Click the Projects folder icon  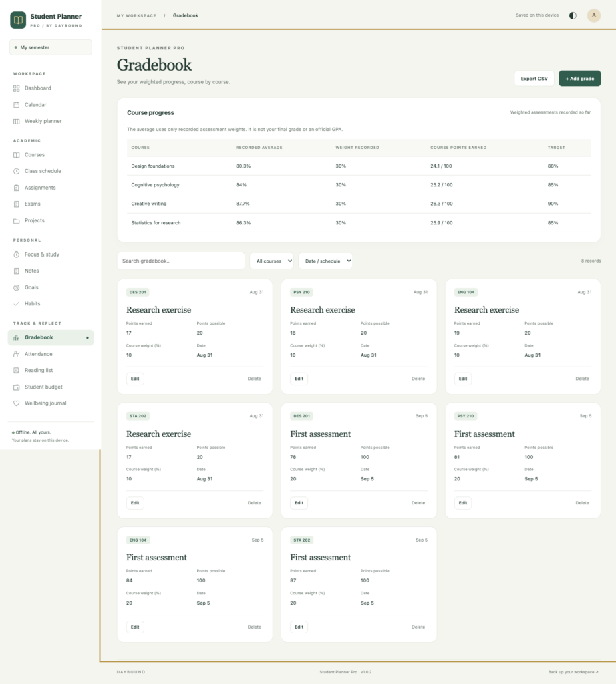17,220
